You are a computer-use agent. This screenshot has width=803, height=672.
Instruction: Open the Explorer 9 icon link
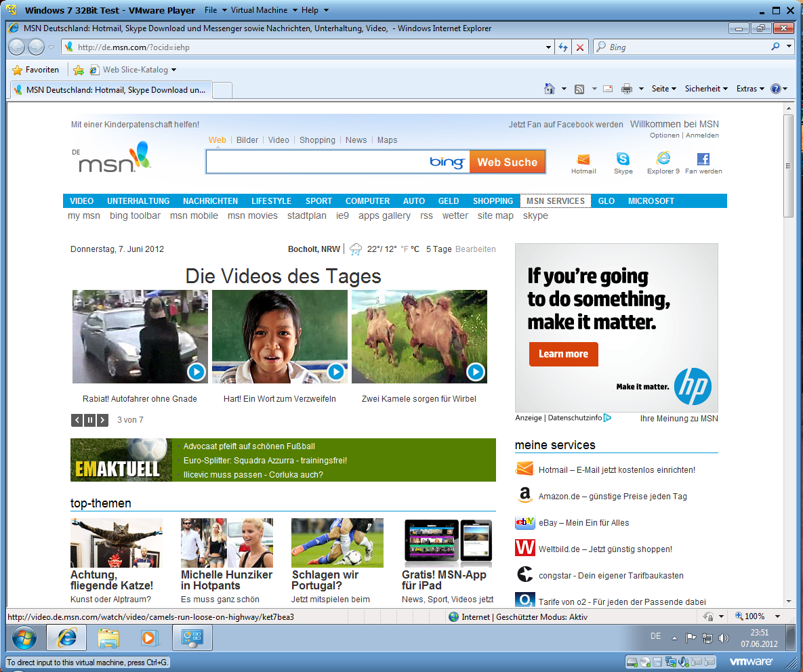click(663, 158)
